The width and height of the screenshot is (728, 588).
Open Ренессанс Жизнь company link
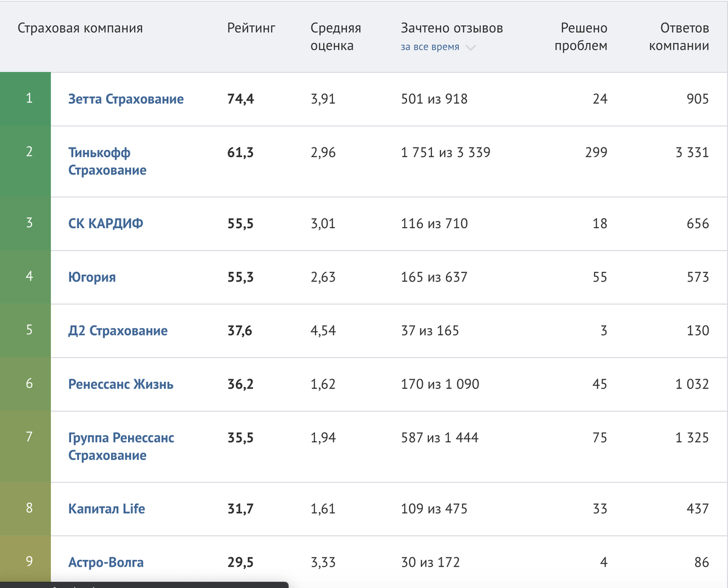pyautogui.click(x=121, y=384)
